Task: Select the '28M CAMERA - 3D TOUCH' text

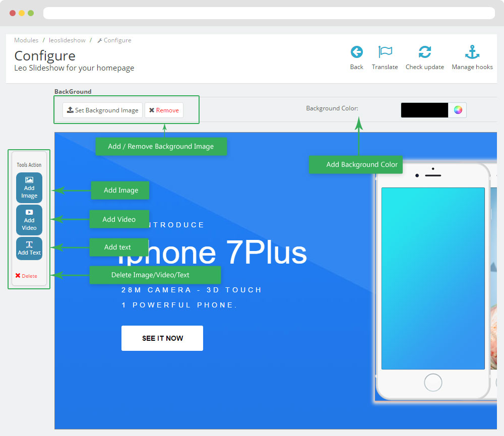Action: click(x=191, y=290)
